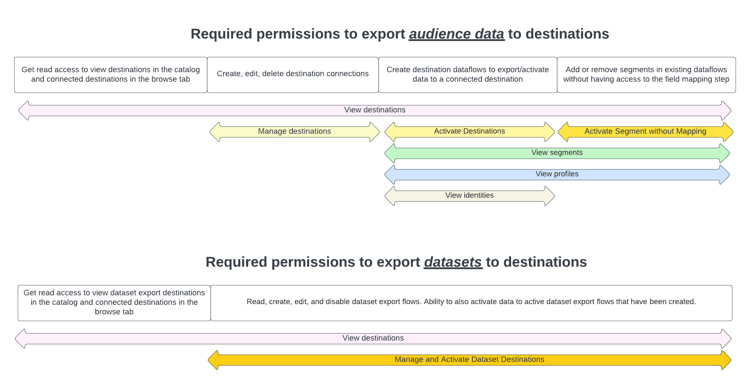Select the 'Add or remove segments in existing dataflows' box
Image resolution: width=750 pixels, height=385 pixels.
646,75
